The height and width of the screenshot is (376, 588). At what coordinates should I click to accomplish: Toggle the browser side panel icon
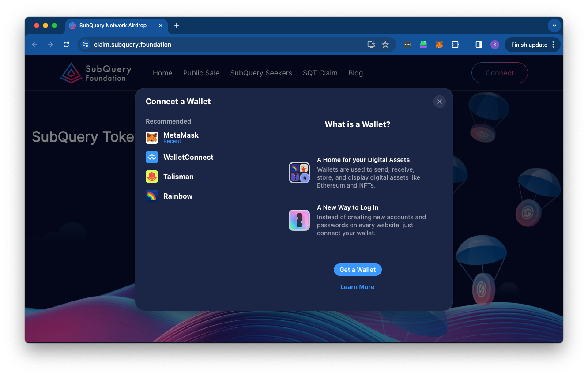(x=479, y=45)
